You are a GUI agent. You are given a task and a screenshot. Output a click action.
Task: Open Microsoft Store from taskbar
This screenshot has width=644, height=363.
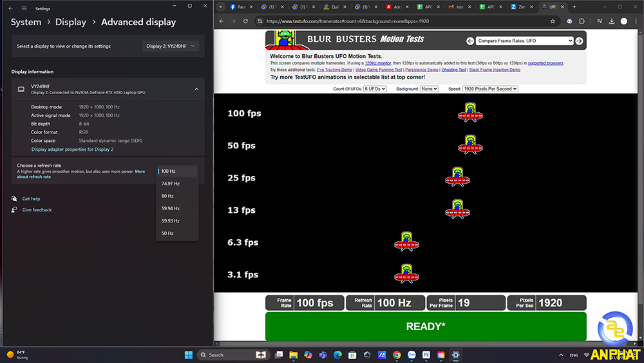352,355
